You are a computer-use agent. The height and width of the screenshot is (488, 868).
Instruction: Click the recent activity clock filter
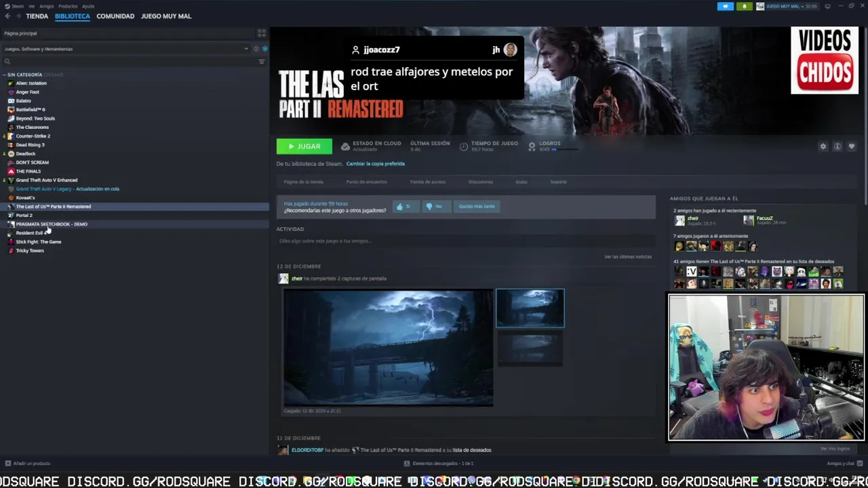[x=256, y=49]
